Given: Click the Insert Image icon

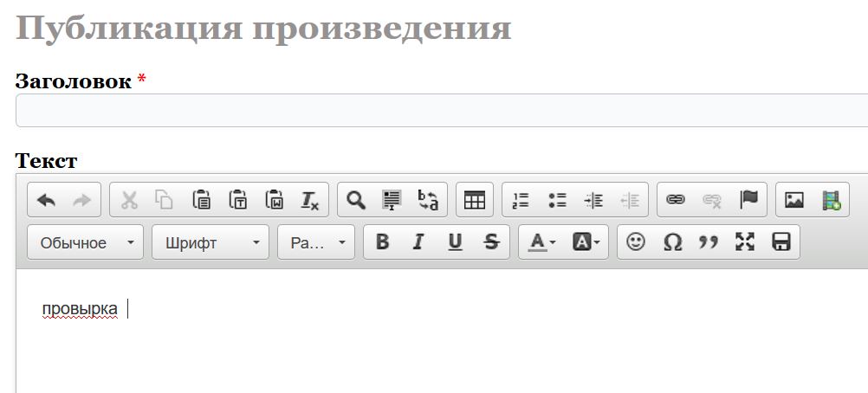Looking at the screenshot, I should pyautogui.click(x=794, y=200).
